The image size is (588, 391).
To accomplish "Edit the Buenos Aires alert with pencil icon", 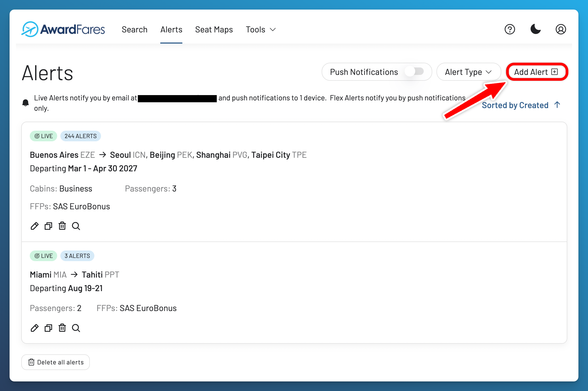I will tap(35, 226).
